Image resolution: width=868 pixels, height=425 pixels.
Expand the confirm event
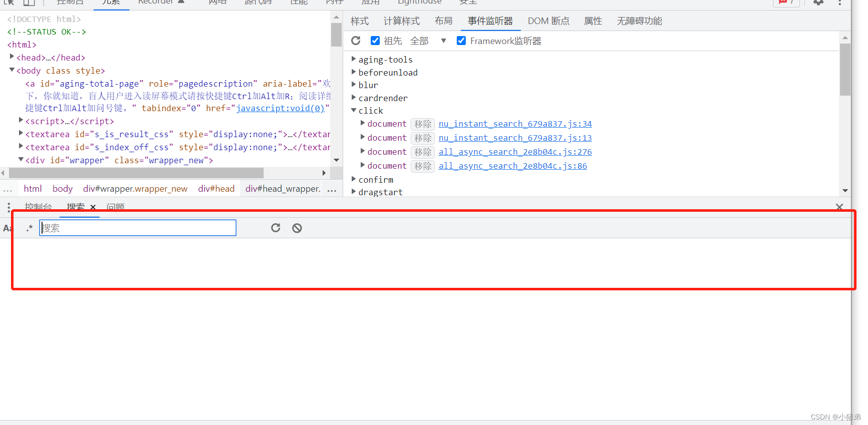[x=354, y=179]
